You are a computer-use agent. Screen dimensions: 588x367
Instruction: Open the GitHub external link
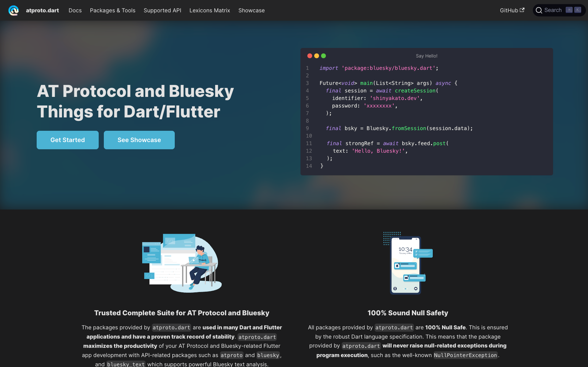[x=512, y=10]
